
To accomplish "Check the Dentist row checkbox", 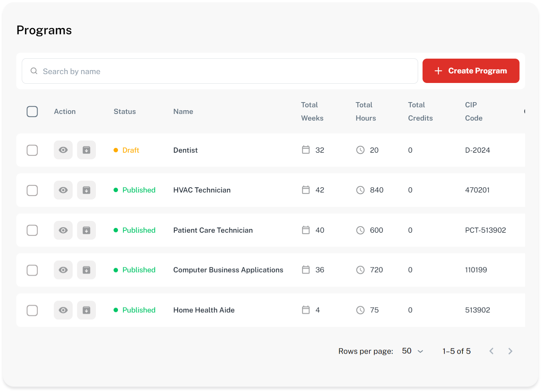I will tap(32, 150).
